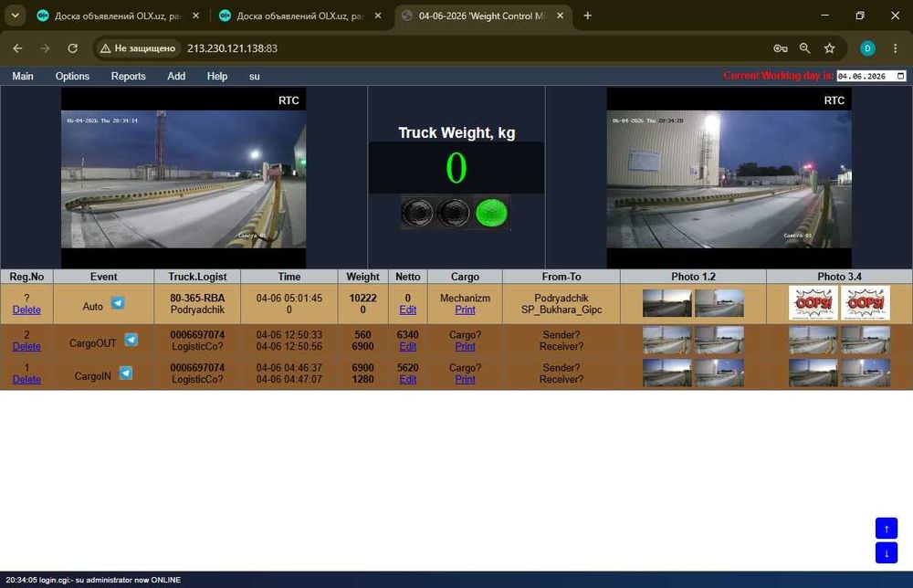The height and width of the screenshot is (588, 913).
Task: Close the second OLX.uz tab
Action: [x=378, y=16]
